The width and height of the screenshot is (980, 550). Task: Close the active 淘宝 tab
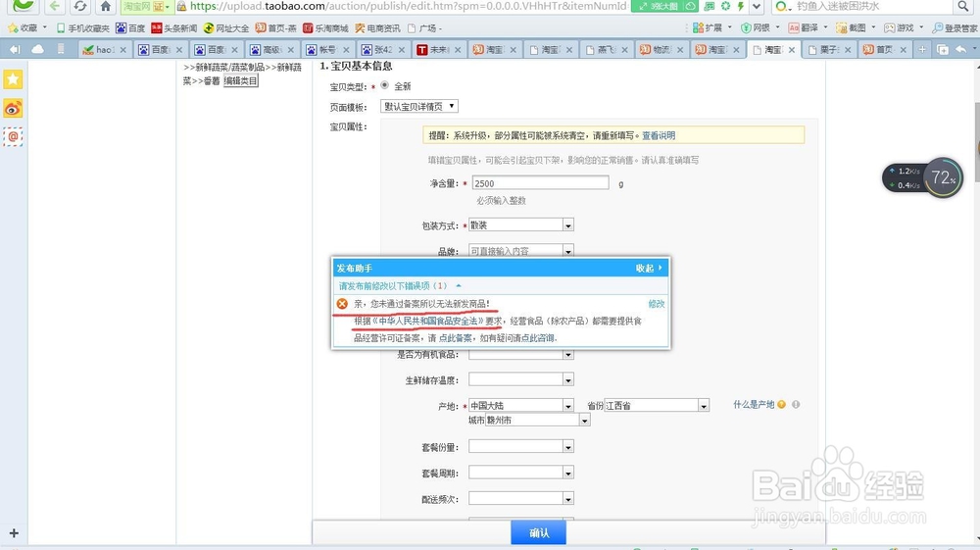[791, 49]
